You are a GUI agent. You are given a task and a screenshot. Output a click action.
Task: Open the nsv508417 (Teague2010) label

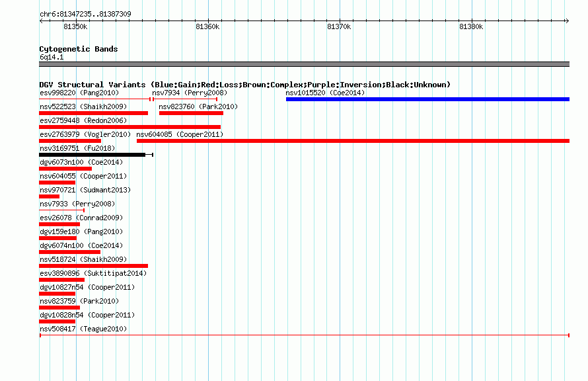83,329
